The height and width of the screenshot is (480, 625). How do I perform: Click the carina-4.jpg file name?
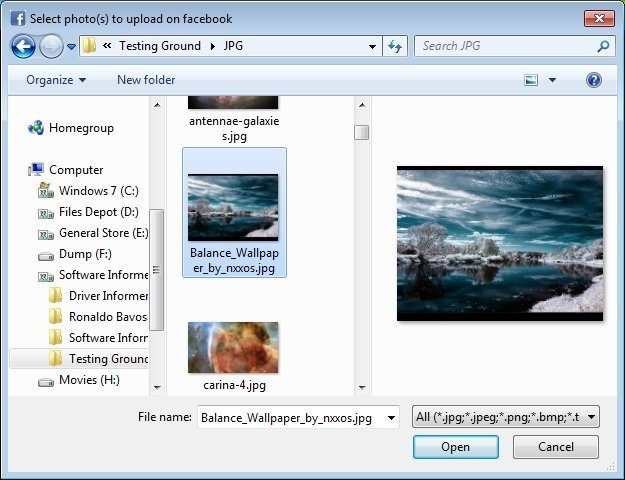coord(234,385)
